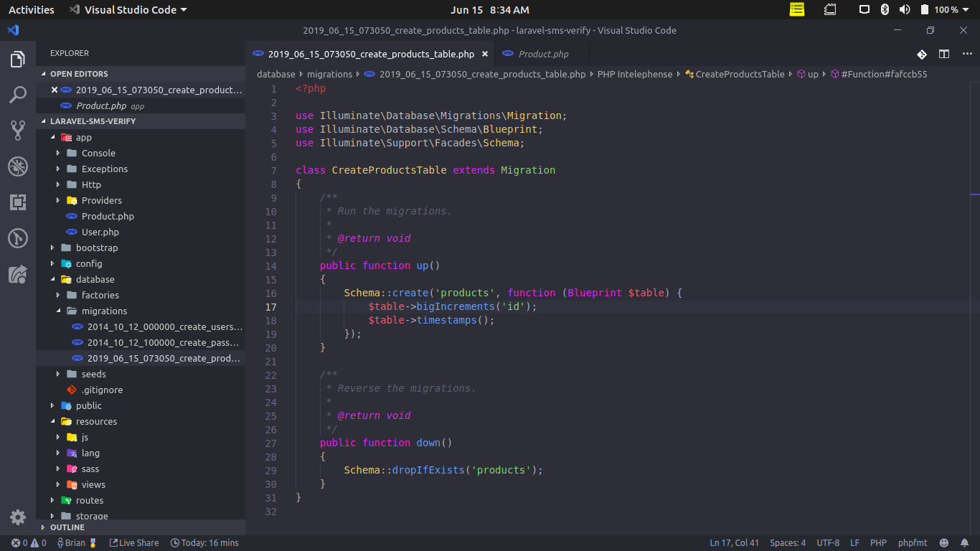Image resolution: width=980 pixels, height=551 pixels.
Task: Click the up method breadcrumb
Action: point(808,74)
